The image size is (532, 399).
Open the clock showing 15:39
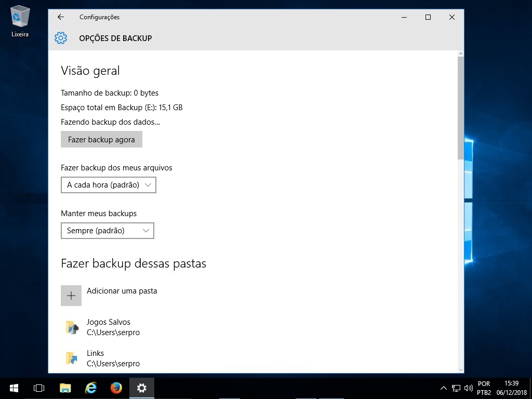511,388
